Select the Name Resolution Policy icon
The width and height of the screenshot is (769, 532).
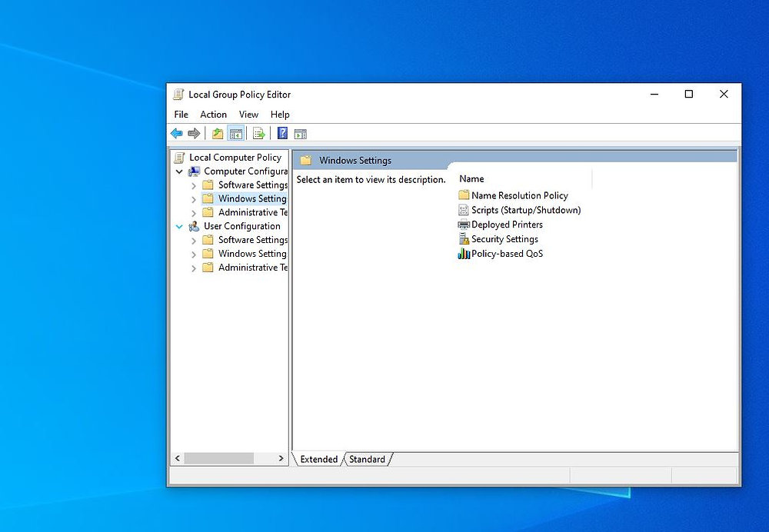click(463, 195)
